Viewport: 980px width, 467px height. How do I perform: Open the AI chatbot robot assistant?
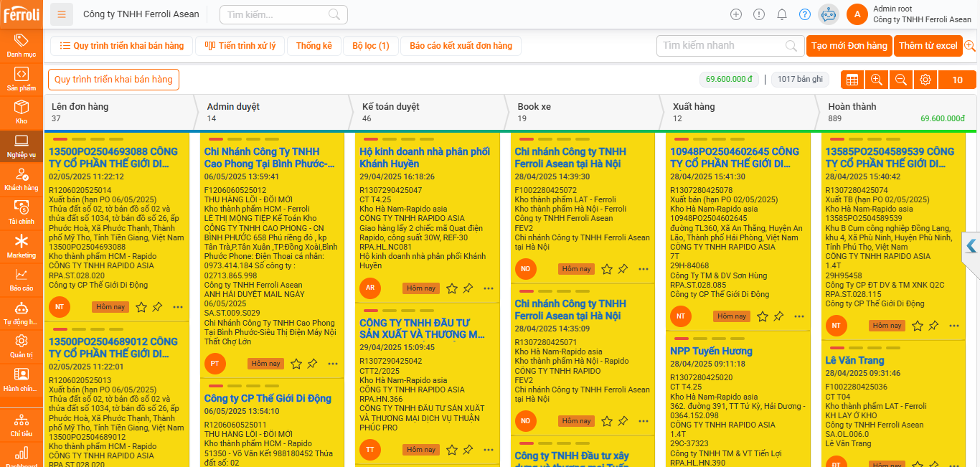829,14
